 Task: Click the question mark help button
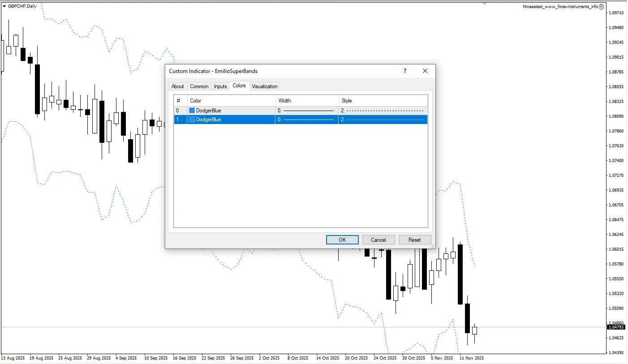tap(405, 71)
